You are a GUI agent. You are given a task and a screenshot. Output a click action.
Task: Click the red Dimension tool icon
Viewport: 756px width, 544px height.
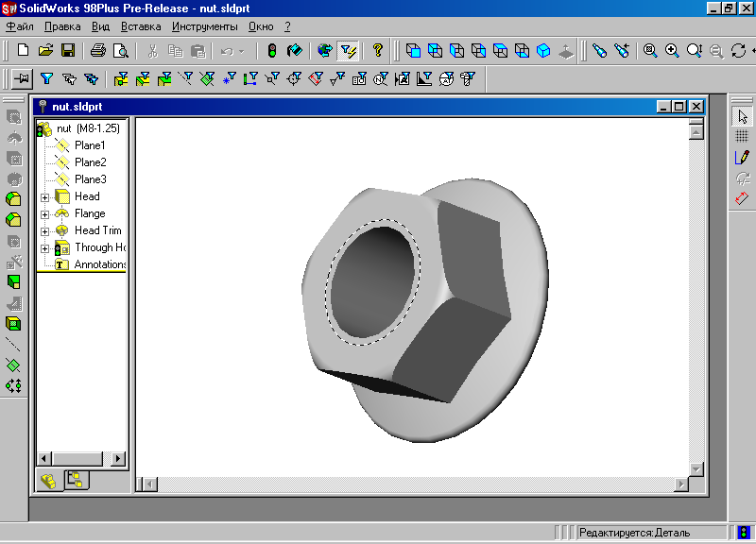[743, 197]
